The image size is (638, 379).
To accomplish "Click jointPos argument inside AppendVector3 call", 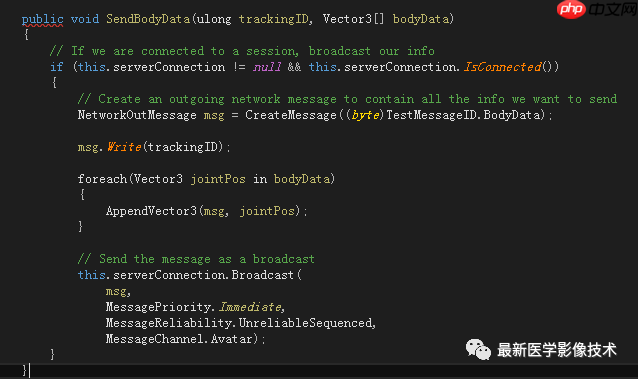I will click(267, 211).
